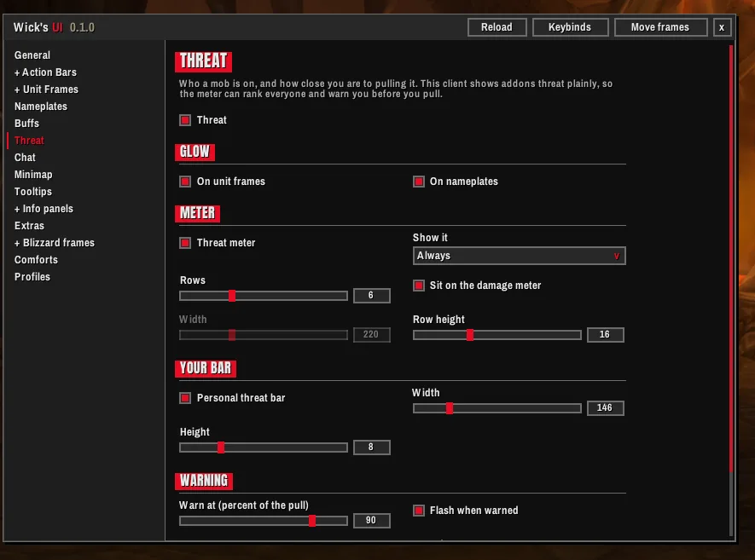
Task: Click the Move frames button
Action: point(660,27)
